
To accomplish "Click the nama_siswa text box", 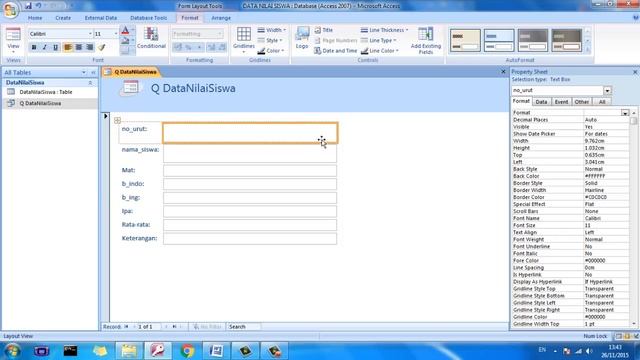I will click(250, 153).
